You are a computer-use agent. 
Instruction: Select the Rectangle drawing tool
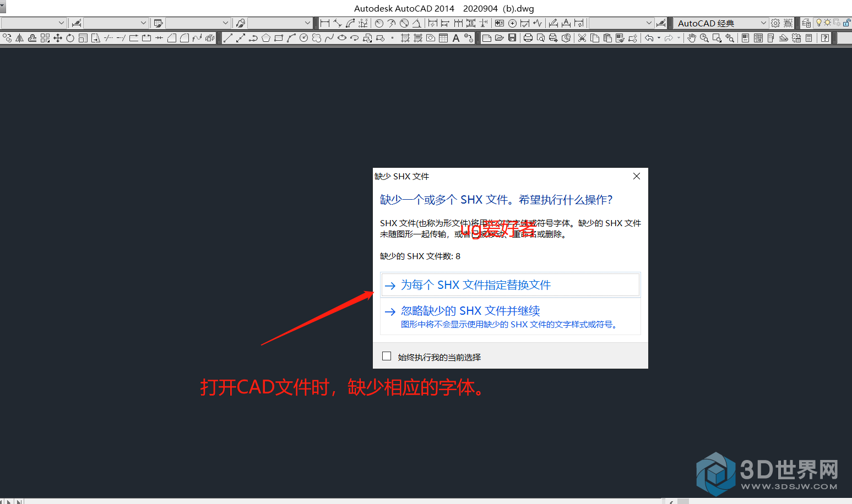[x=279, y=38]
